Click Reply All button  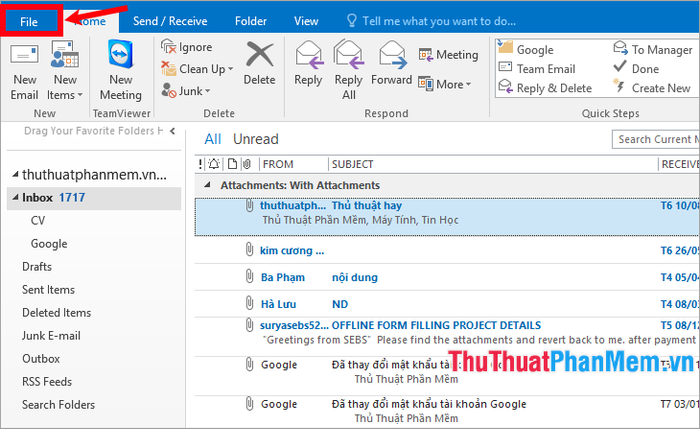(349, 70)
